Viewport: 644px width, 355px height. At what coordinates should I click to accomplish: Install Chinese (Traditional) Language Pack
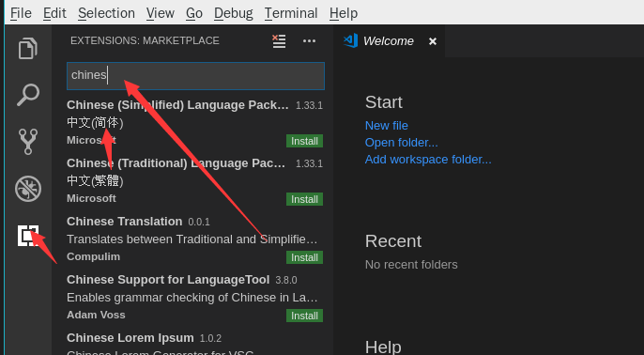tap(304, 199)
